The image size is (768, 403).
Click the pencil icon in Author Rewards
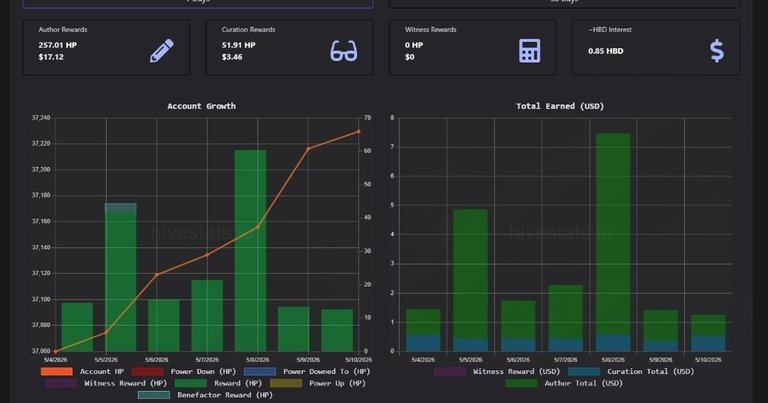162,50
